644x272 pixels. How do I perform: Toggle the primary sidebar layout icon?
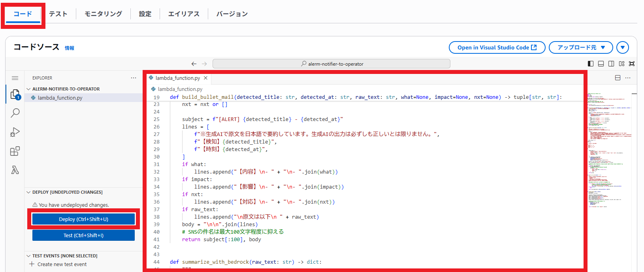[591, 64]
